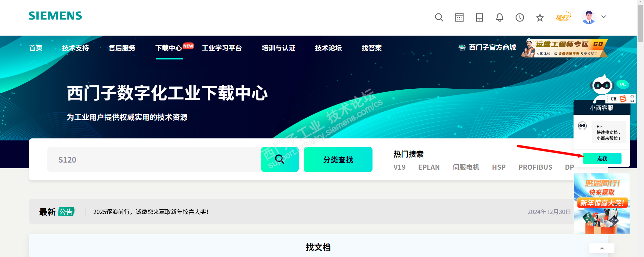
Task: Click the back-to-top chevron button
Action: point(602,248)
